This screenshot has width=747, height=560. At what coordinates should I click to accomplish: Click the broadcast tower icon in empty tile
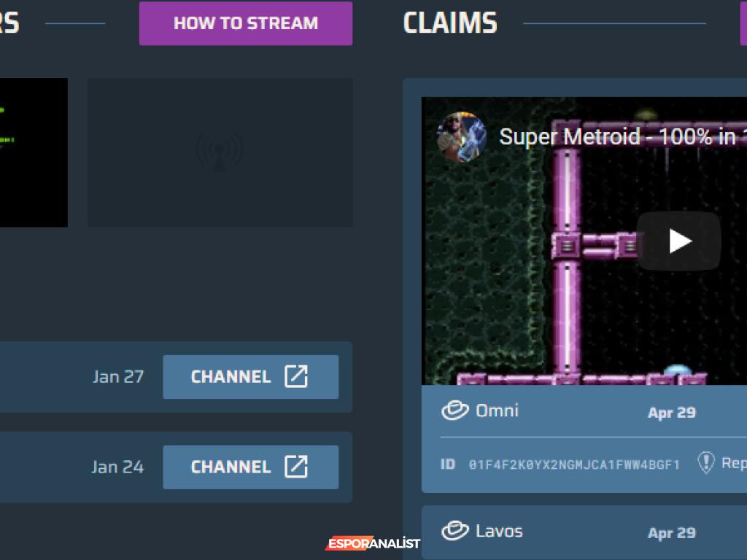pyautogui.click(x=219, y=152)
